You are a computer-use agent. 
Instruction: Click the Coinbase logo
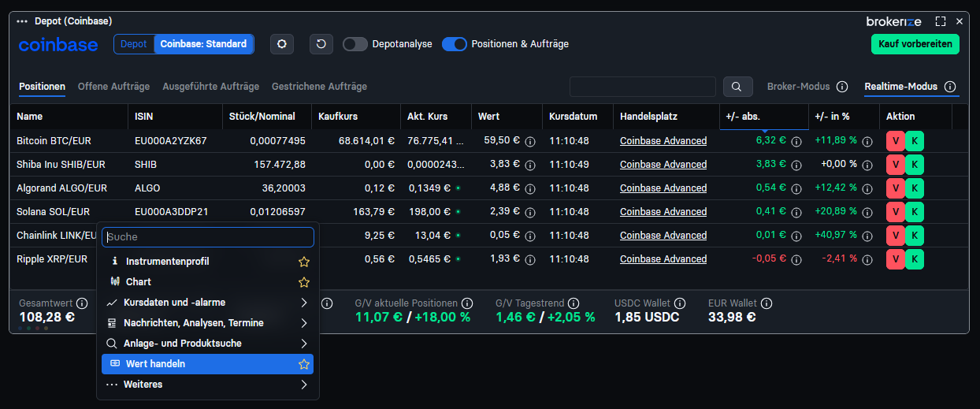pos(58,45)
